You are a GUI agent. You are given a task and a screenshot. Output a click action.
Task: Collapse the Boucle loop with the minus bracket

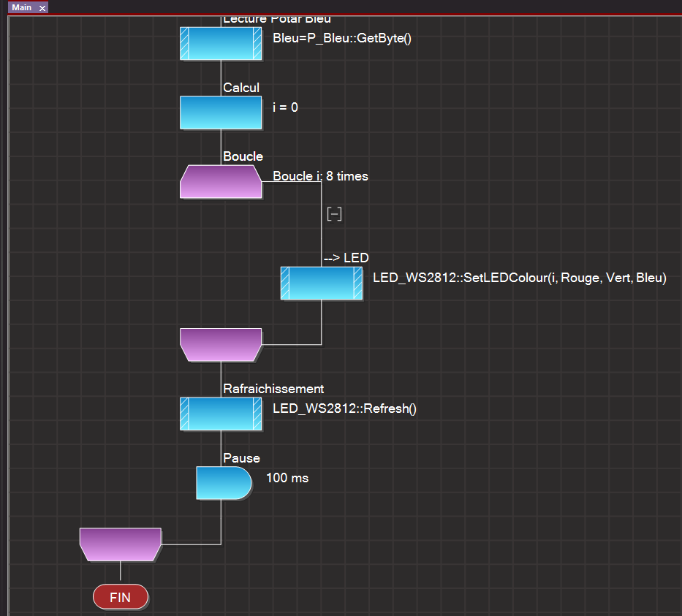tap(334, 214)
